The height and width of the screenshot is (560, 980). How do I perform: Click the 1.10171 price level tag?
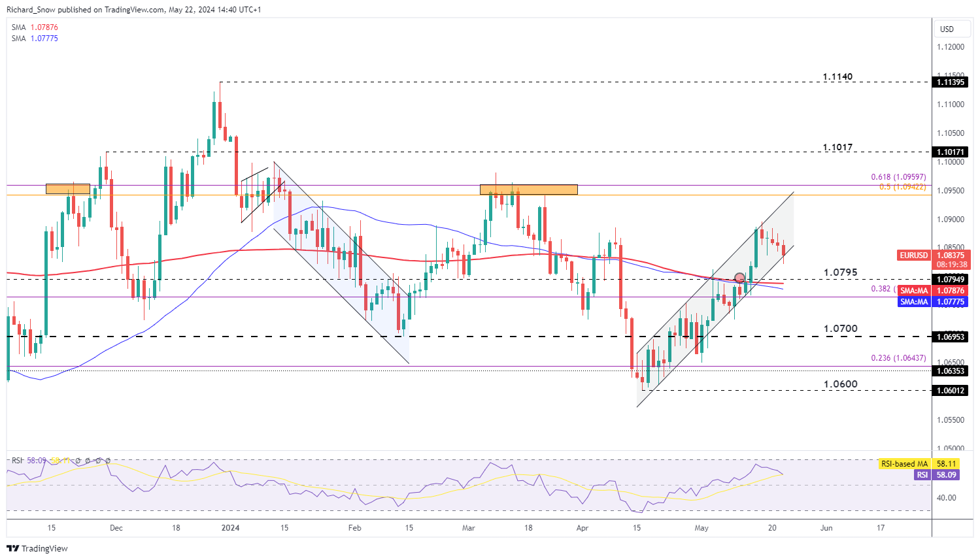pos(951,152)
